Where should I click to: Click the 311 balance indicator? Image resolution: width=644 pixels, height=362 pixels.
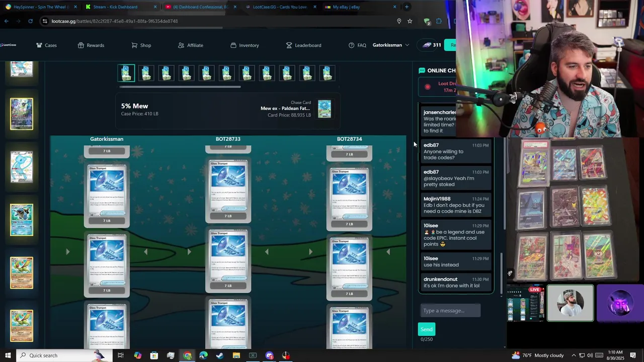[x=432, y=45]
